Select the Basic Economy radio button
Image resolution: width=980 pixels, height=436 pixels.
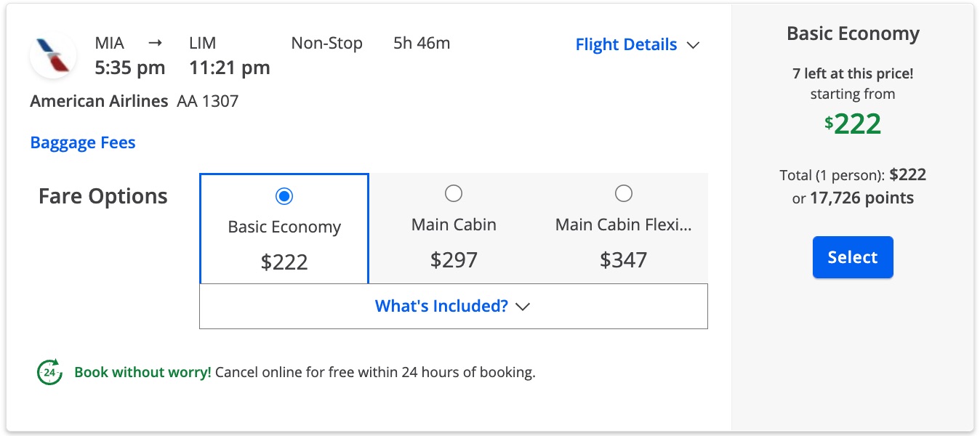coord(284,196)
